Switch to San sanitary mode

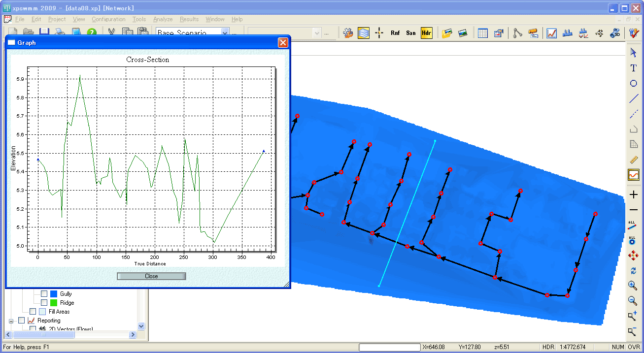(411, 33)
